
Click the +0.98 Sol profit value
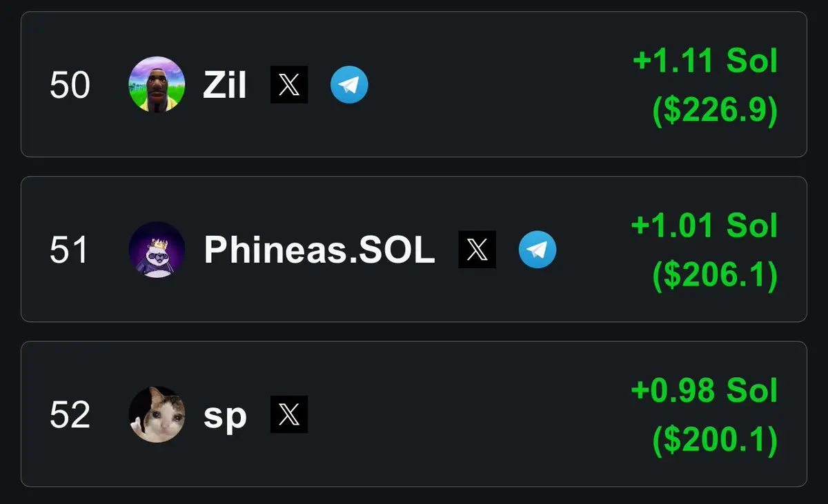(x=704, y=391)
